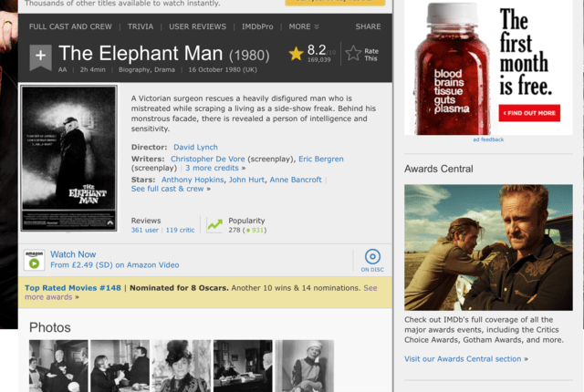Click Biography genre text
Viewport: 584px width, 392px height.
click(134, 70)
